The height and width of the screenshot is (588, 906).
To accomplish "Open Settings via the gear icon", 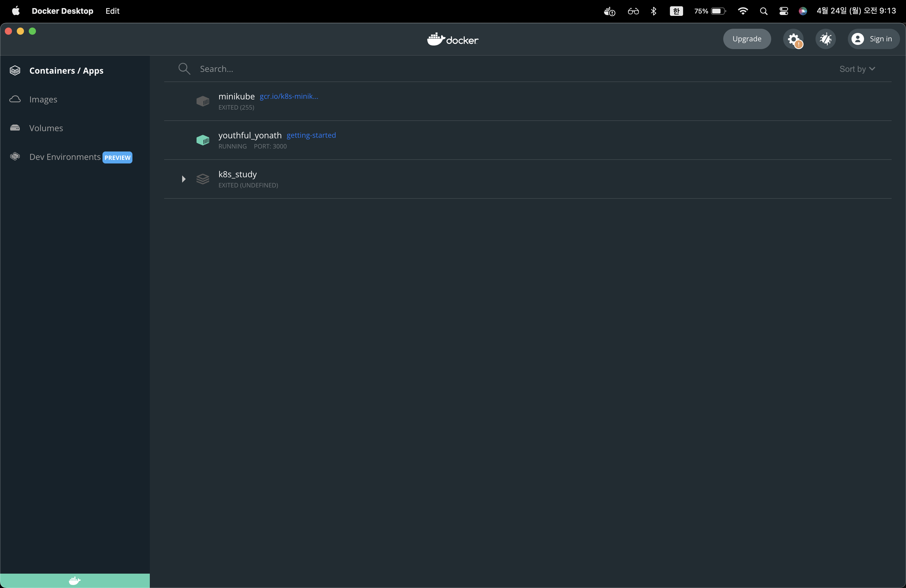I will [x=793, y=39].
